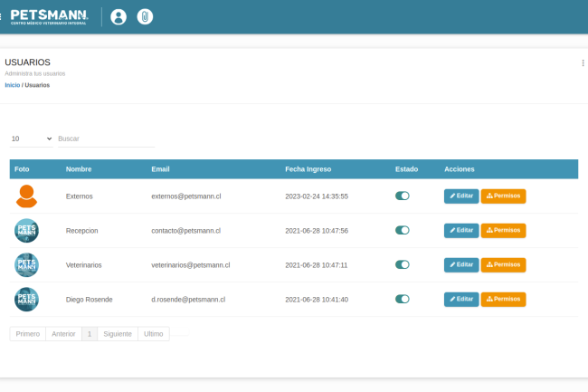Click the paperclip attachment icon in header
The image size is (588, 392).
click(x=145, y=16)
